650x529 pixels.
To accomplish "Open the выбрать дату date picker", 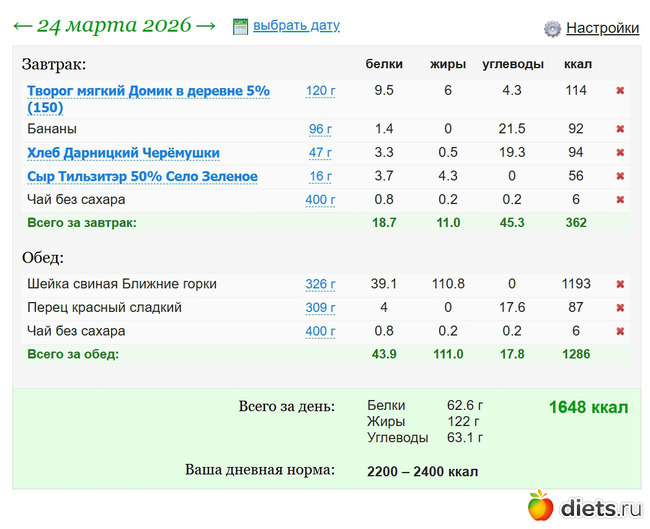I will (296, 26).
